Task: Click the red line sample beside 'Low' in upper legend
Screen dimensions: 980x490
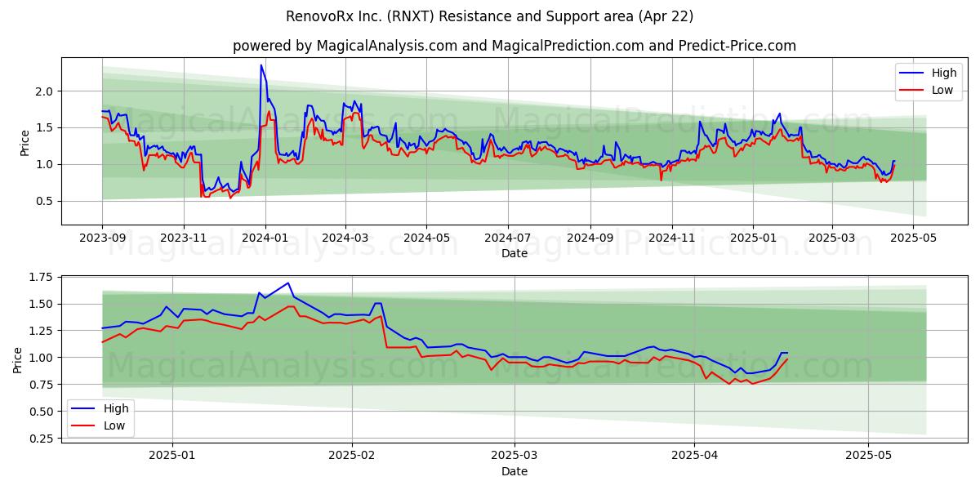Action: (913, 90)
